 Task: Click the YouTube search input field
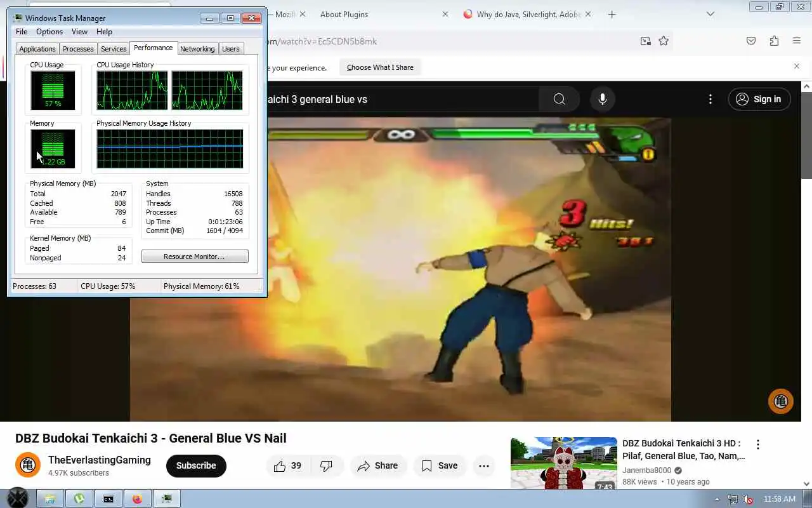tap(403, 99)
